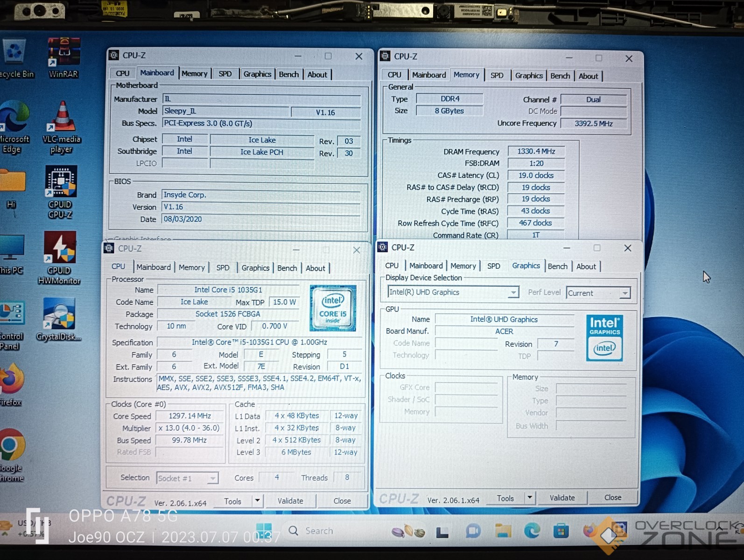Image resolution: width=744 pixels, height=560 pixels.
Task: Click the Tools button in CPU window
Action: click(x=232, y=501)
